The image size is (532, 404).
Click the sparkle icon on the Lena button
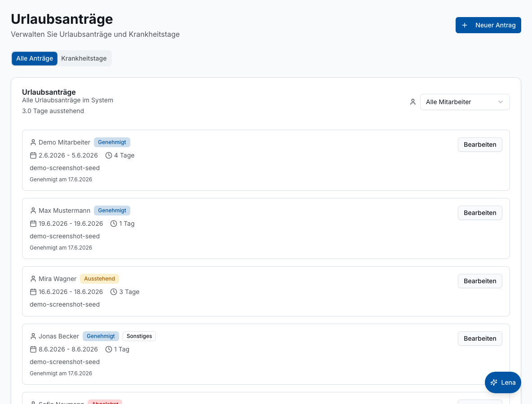494,382
